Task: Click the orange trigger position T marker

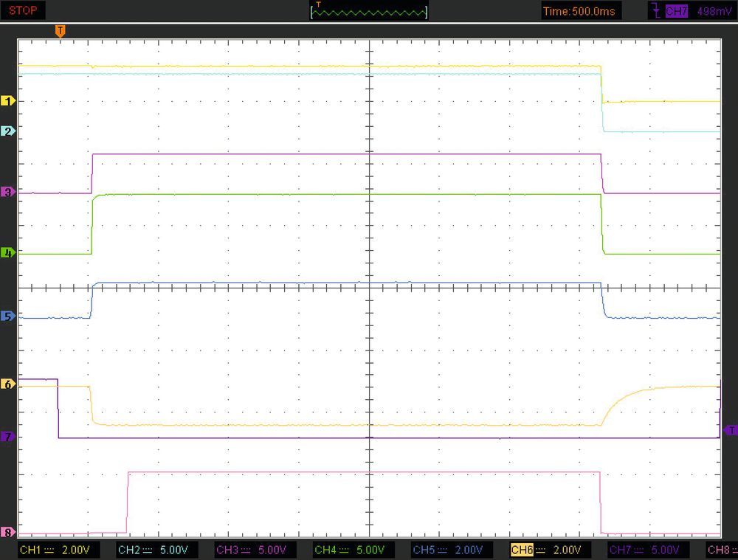Action: point(61,30)
